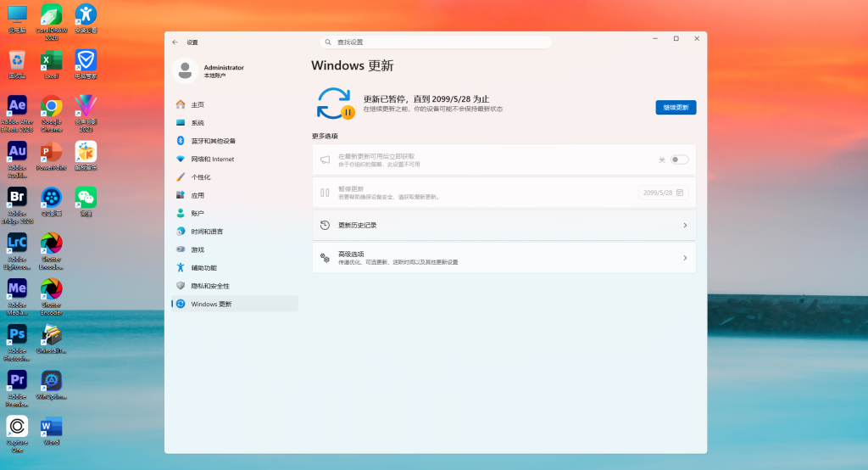Select the blue accessibility figure desktop icon
Viewport: 868px width, 470px height.
[86, 19]
